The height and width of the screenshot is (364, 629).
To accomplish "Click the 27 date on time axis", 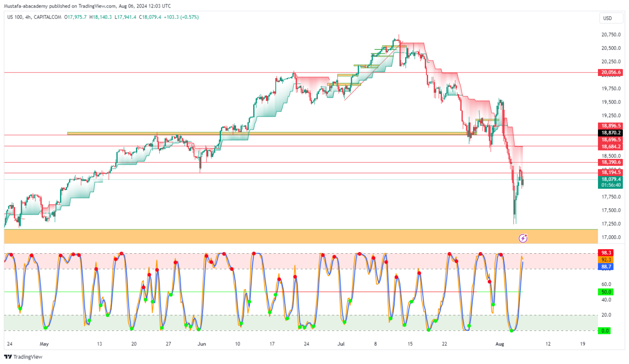I will point(169,344).
